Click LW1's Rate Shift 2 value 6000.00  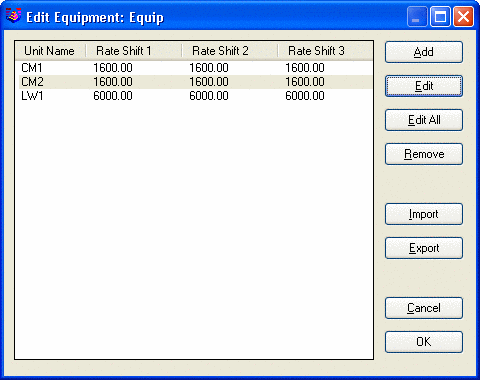coord(209,96)
